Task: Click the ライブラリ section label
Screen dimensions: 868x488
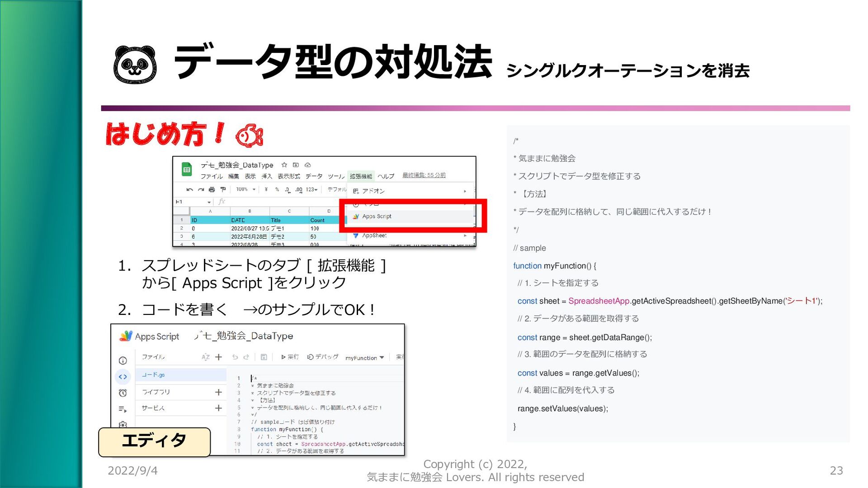Action: pos(156,392)
